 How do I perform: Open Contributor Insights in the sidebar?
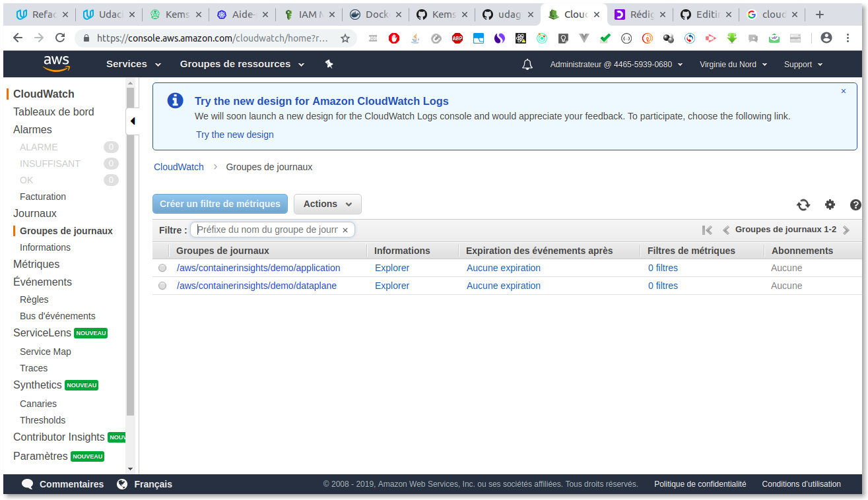click(x=59, y=437)
